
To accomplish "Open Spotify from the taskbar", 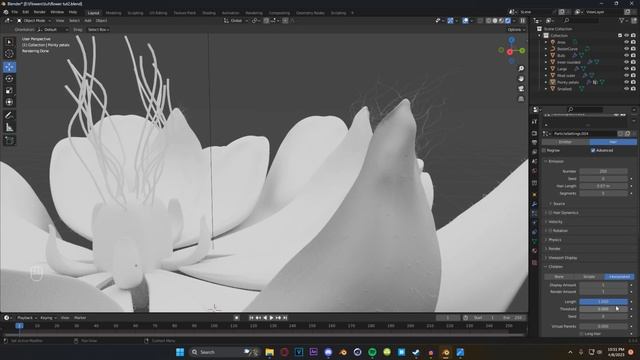I will pos(372,352).
